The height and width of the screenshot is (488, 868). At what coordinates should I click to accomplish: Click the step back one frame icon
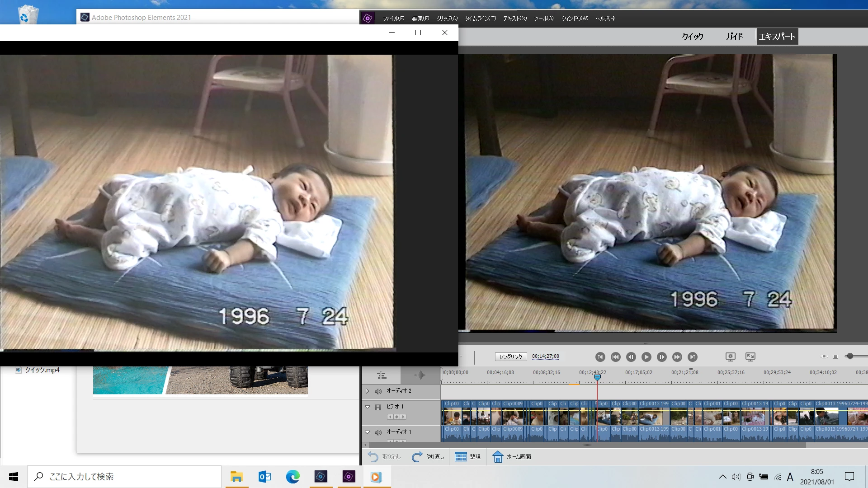(x=631, y=357)
